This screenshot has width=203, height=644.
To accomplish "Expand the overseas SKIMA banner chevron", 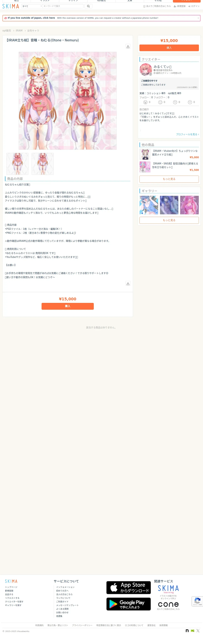I will [x=198, y=18].
